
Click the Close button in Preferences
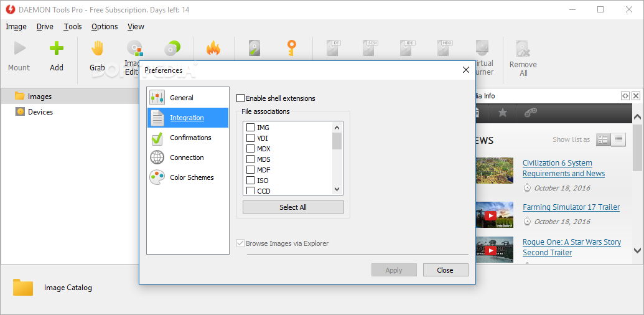(x=446, y=270)
